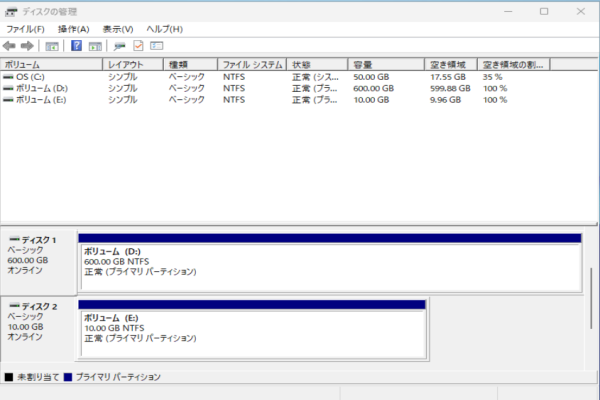This screenshot has height=400, width=600.
Task: Open the ファイル(F) menu
Action: coord(26,29)
